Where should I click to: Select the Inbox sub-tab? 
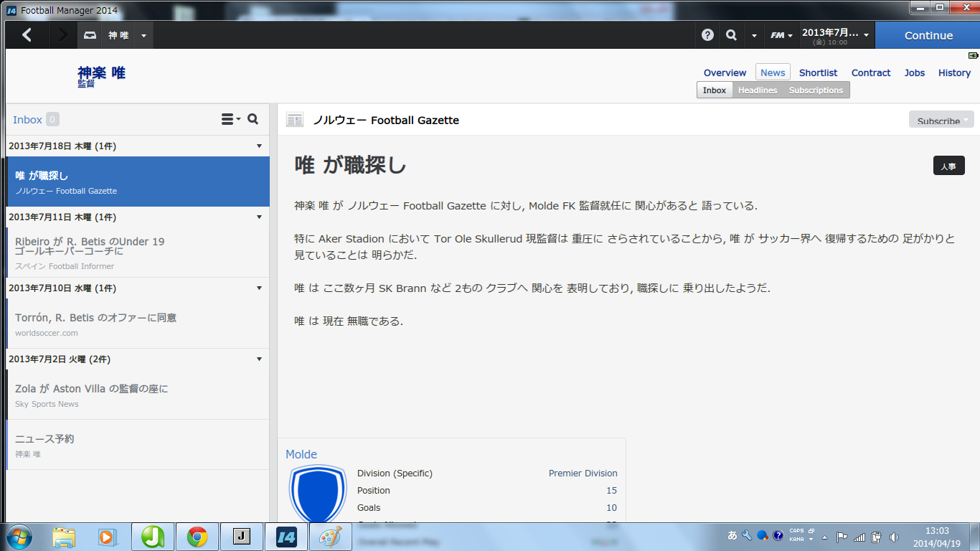pos(715,90)
